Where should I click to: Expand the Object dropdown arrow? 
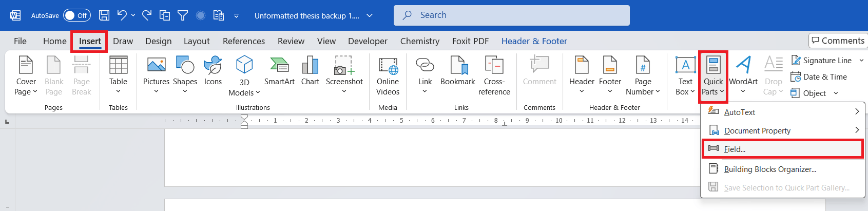(836, 93)
